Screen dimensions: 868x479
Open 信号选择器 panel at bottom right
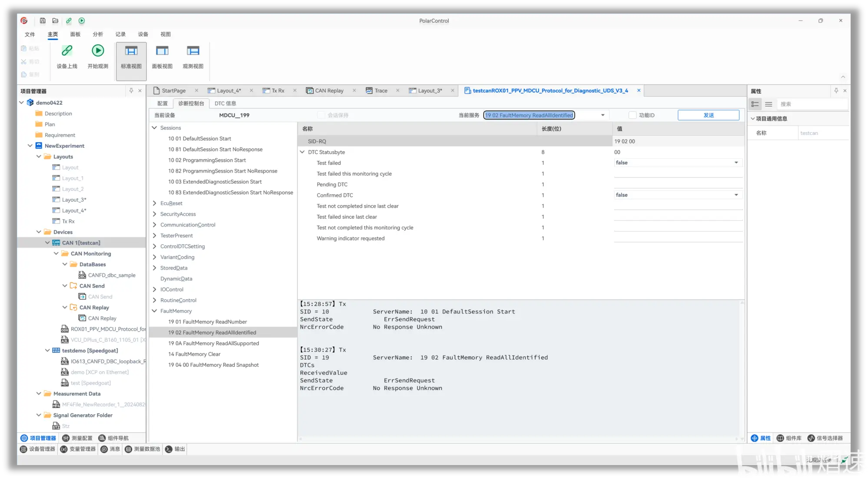(x=825, y=438)
